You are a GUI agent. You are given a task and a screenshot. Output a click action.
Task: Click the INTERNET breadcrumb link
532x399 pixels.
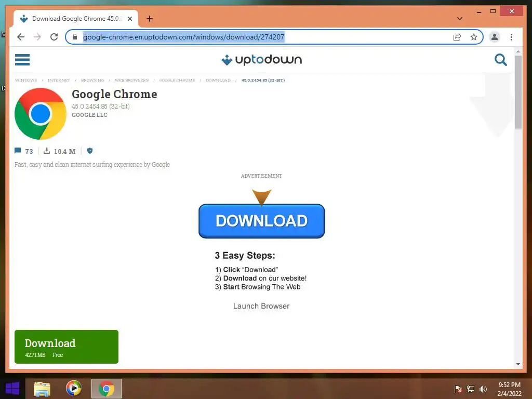59,81
